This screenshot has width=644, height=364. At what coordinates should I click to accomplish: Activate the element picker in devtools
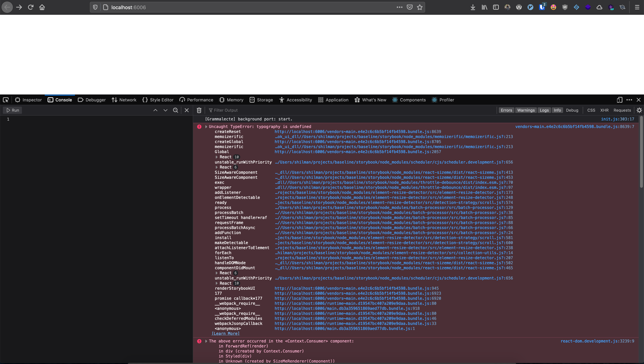[x=6, y=100]
